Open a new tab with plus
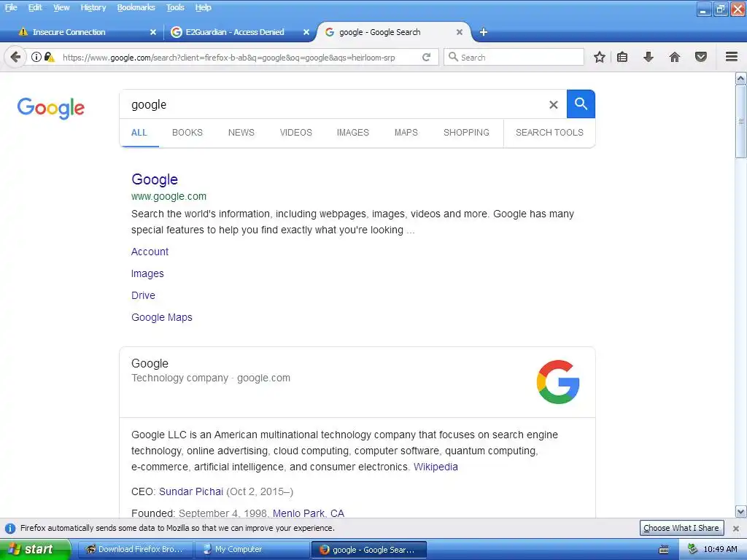747x560 pixels. coord(483,32)
